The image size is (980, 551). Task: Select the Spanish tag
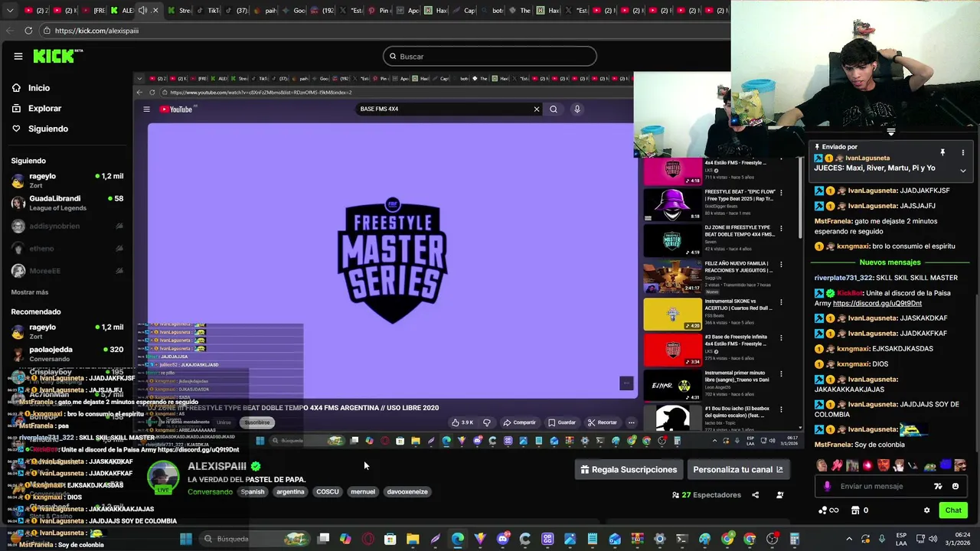point(253,492)
